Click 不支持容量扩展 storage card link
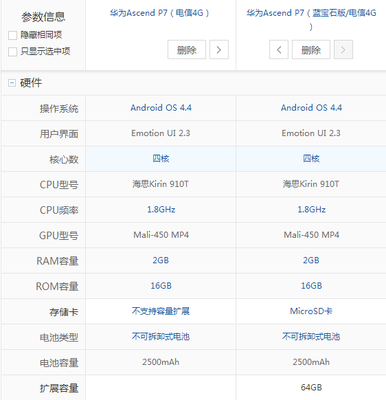Viewport: 386px width, 400px height. click(x=161, y=311)
